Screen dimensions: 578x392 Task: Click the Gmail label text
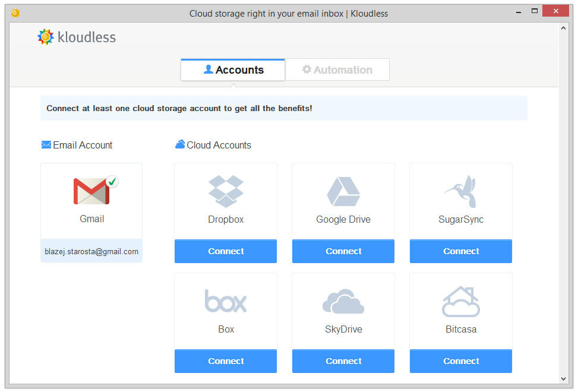click(92, 219)
